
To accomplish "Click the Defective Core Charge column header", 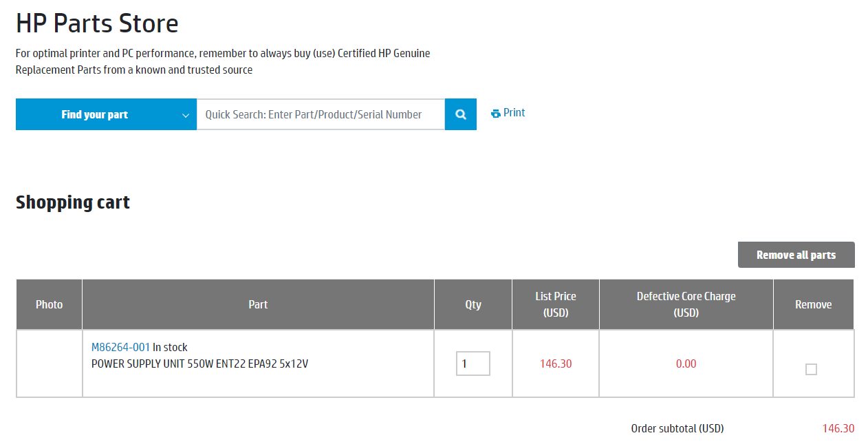I will [686, 304].
